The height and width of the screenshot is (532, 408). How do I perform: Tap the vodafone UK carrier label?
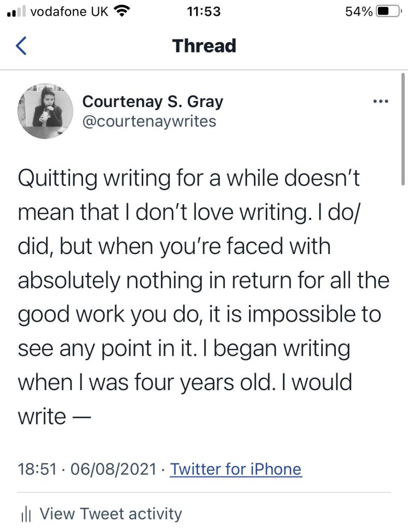pyautogui.click(x=69, y=11)
